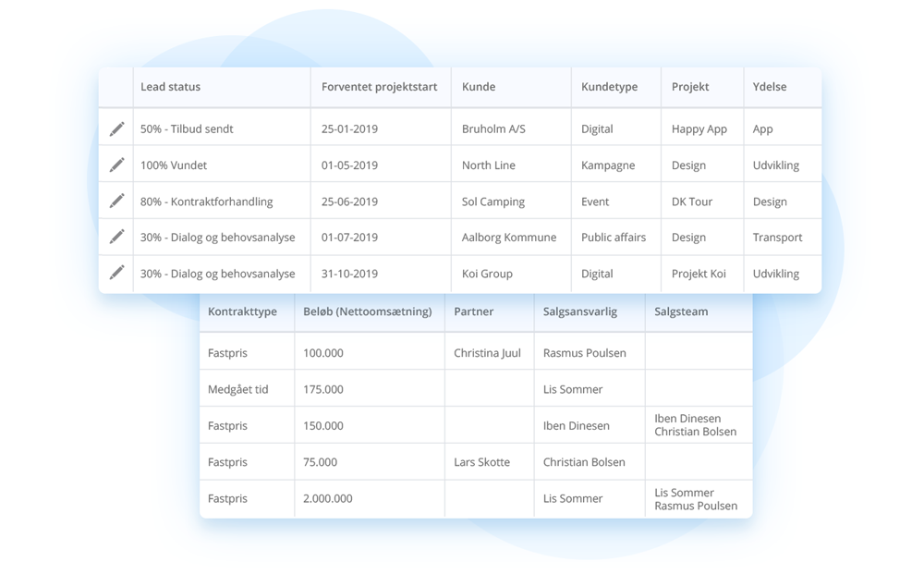This screenshot has width=924, height=574.
Task: Click the North Line customer cell
Action: [x=511, y=165]
